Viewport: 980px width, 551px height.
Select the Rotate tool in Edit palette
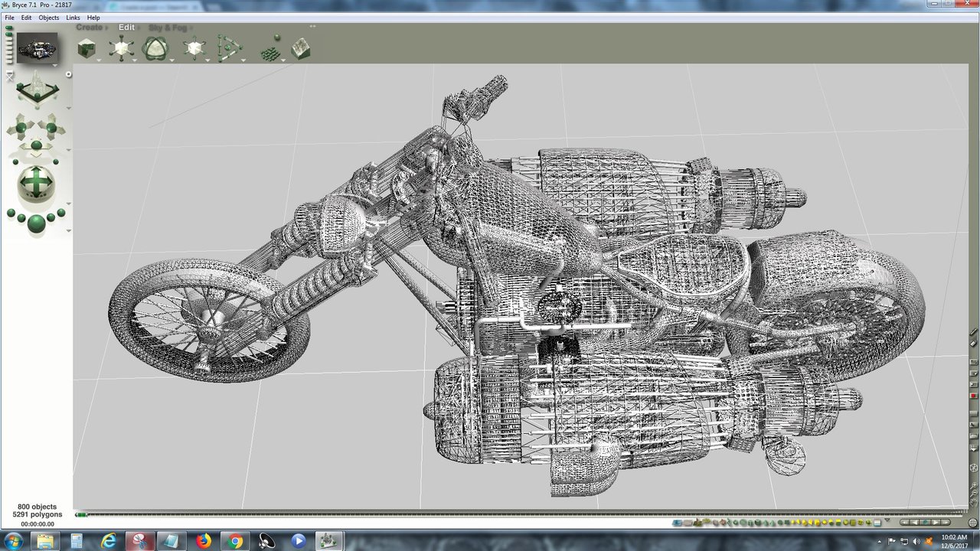pyautogui.click(x=155, y=48)
